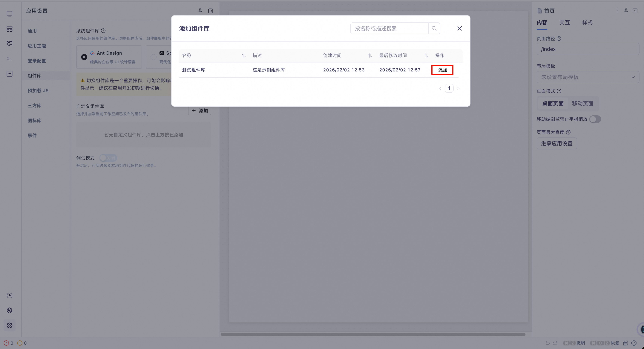The height and width of the screenshot is (349, 644).
Task: Switch to the 交互 tab
Action: [x=565, y=22]
